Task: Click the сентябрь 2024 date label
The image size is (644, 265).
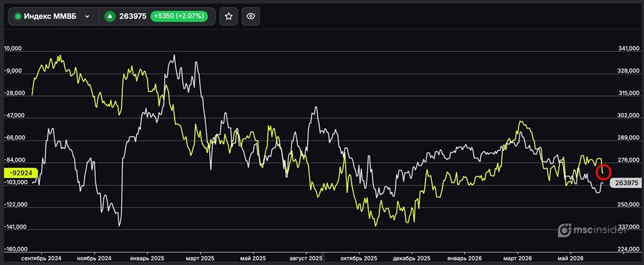Action: pyautogui.click(x=41, y=258)
